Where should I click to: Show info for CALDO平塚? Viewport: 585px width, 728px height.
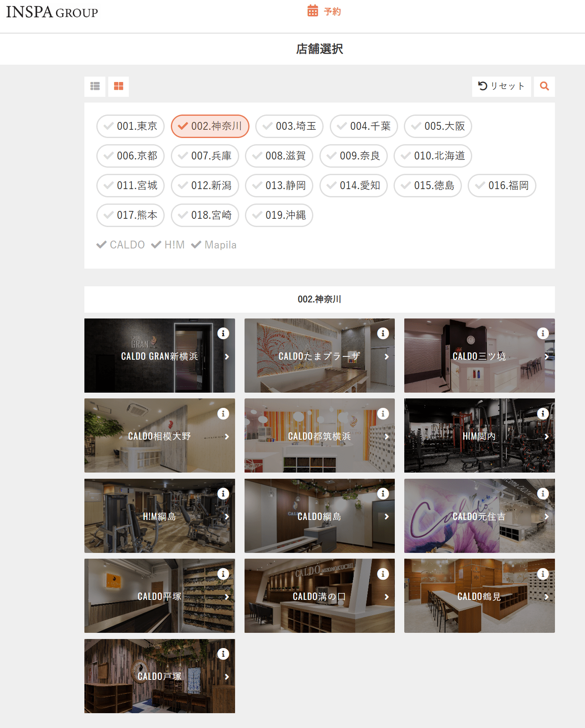[223, 574]
